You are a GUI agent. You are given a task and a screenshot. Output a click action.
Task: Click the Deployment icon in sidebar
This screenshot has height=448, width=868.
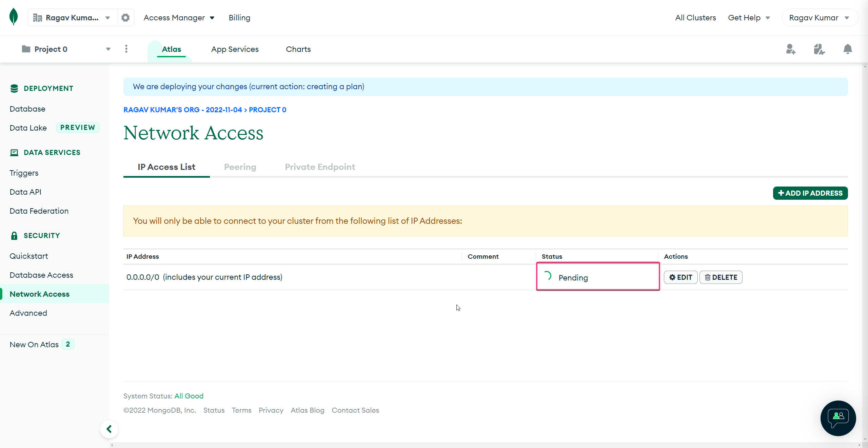(14, 88)
